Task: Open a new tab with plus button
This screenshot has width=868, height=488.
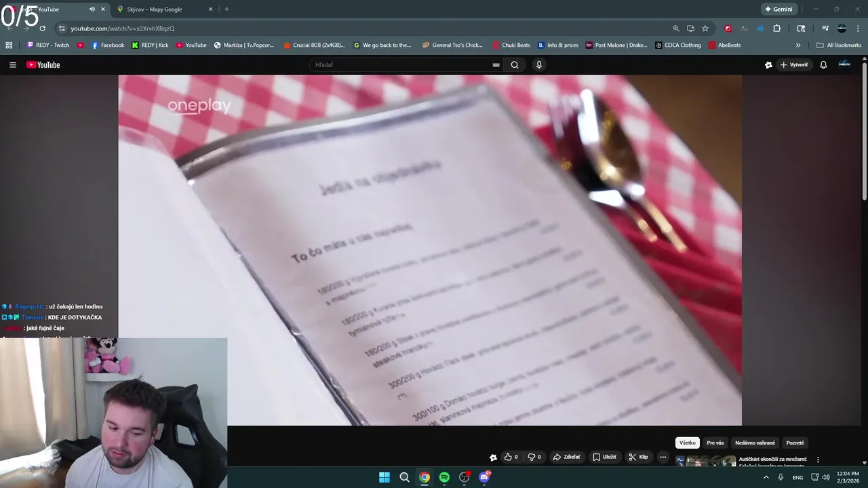Action: click(226, 9)
